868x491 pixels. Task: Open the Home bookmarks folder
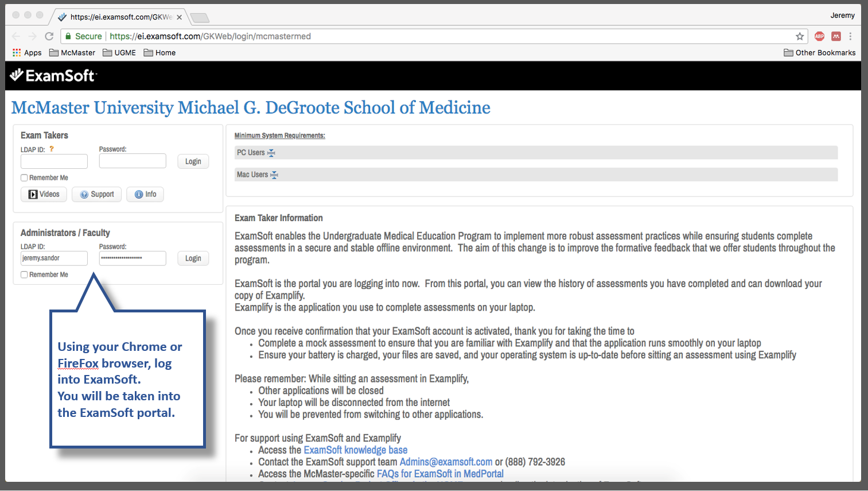[159, 52]
